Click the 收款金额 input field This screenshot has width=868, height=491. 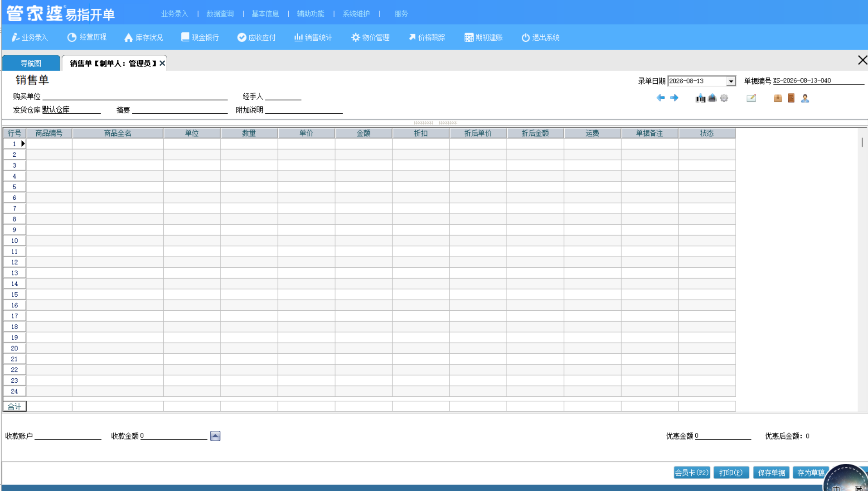[x=174, y=436]
